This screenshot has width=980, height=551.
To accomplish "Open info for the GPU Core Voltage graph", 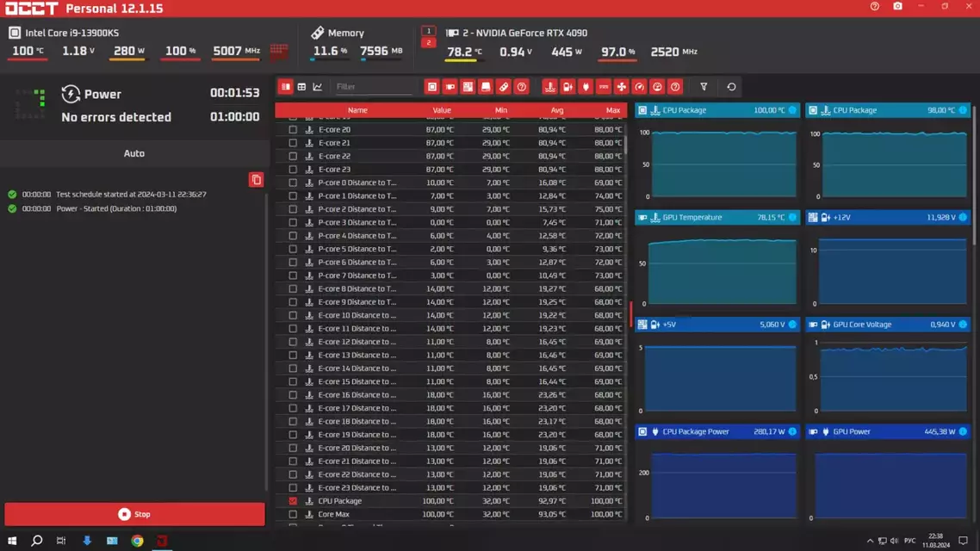I will coord(963,325).
